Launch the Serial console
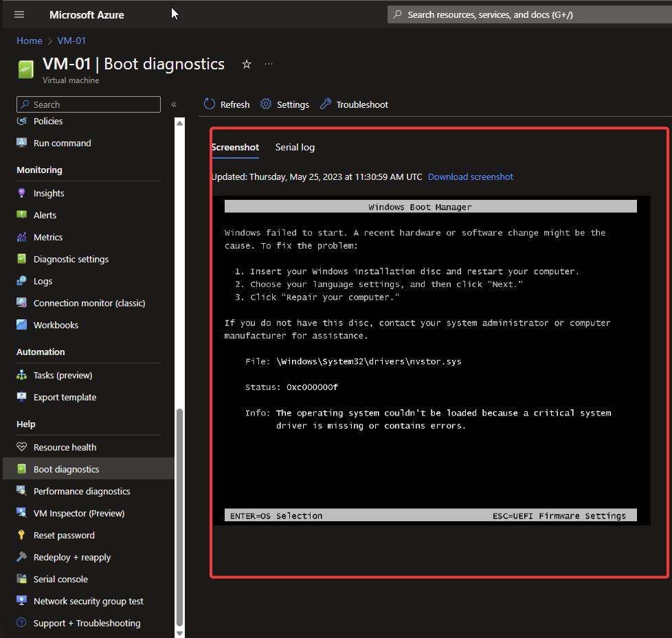This screenshot has height=638, width=672. pyautogui.click(x=60, y=579)
